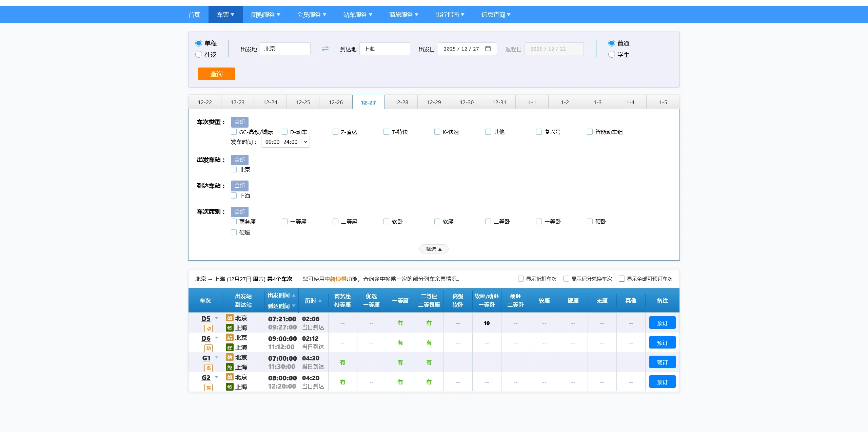Open the calendar icon in departure date field
The image size is (868, 432).
pos(488,49)
